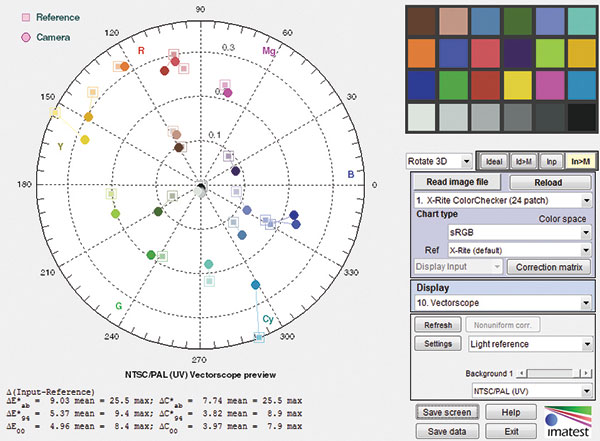Open the sRGB color space dropdown

tap(520, 232)
